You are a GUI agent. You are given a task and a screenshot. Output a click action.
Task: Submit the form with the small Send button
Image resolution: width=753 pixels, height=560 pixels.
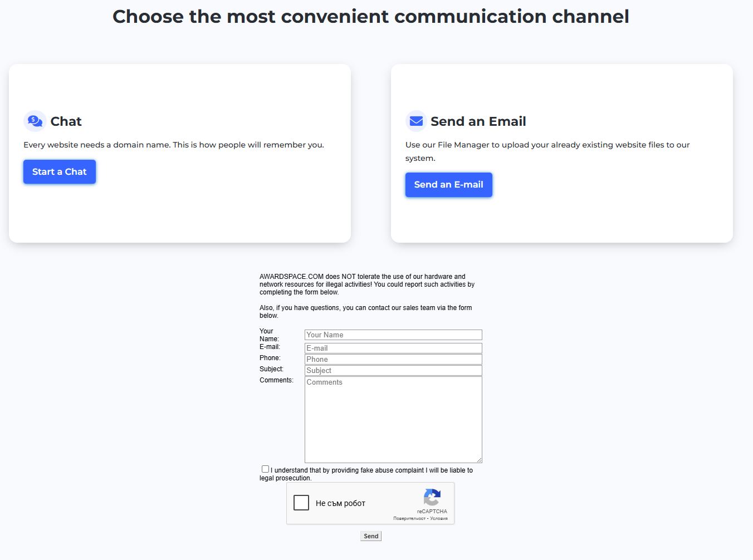point(371,536)
